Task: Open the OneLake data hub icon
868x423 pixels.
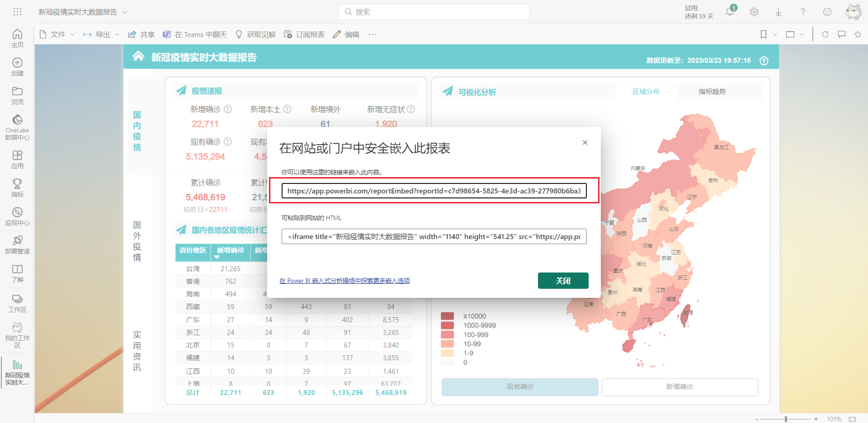Action: click(17, 120)
